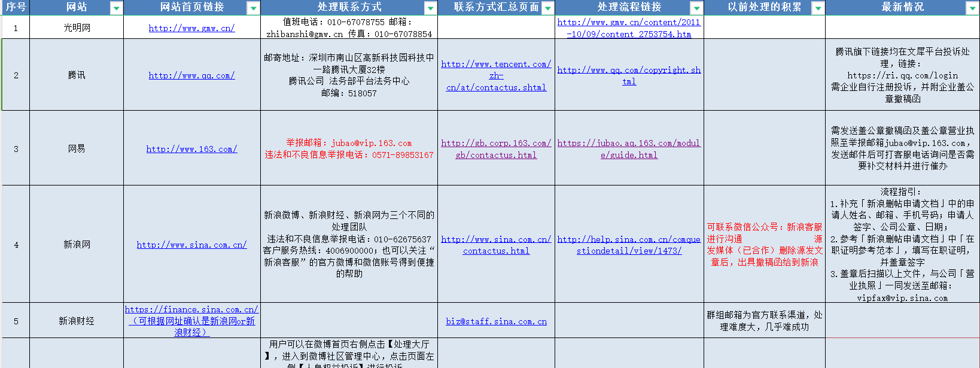The height and width of the screenshot is (368, 980).
Task: Open the help.sina.com.cn comquestiondetail link
Action: pyautogui.click(x=629, y=245)
